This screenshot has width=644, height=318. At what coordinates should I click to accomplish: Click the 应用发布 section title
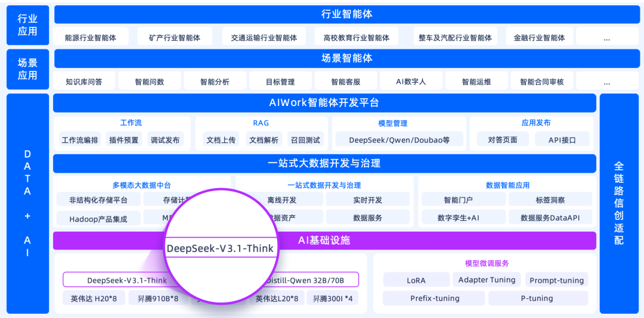(x=535, y=123)
